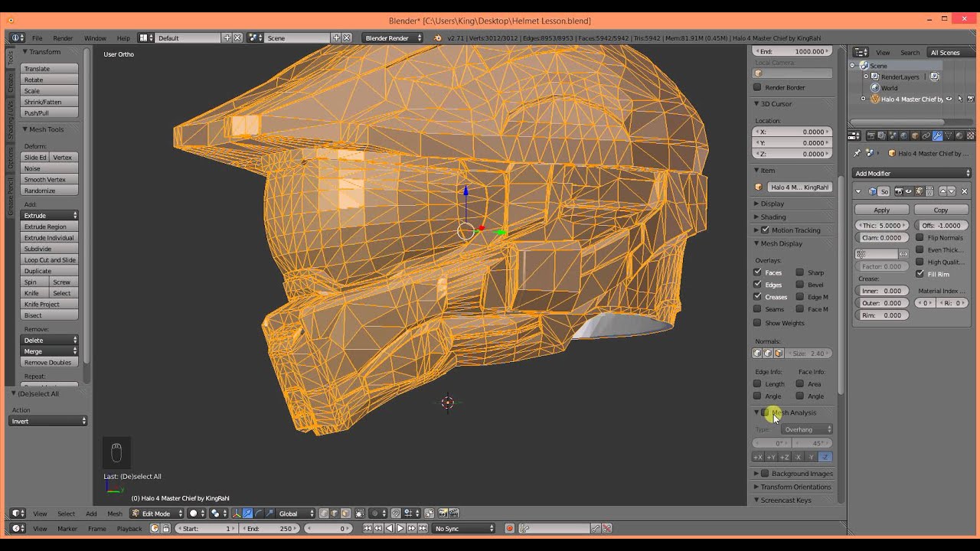
Task: Open the Global orientation dropdown
Action: (x=297, y=514)
